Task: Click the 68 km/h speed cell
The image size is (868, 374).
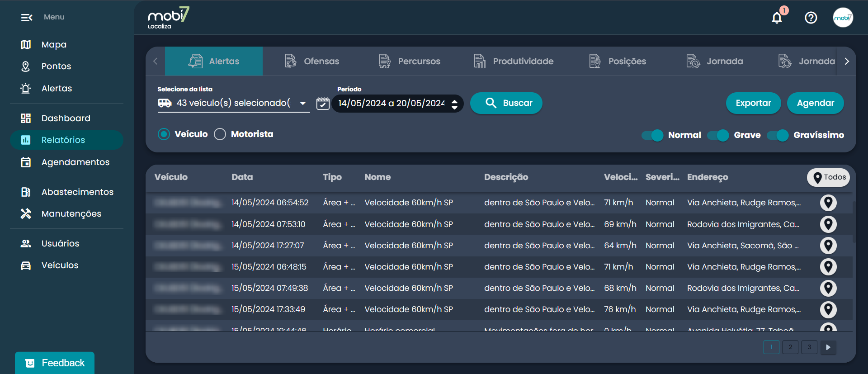Action: click(620, 288)
